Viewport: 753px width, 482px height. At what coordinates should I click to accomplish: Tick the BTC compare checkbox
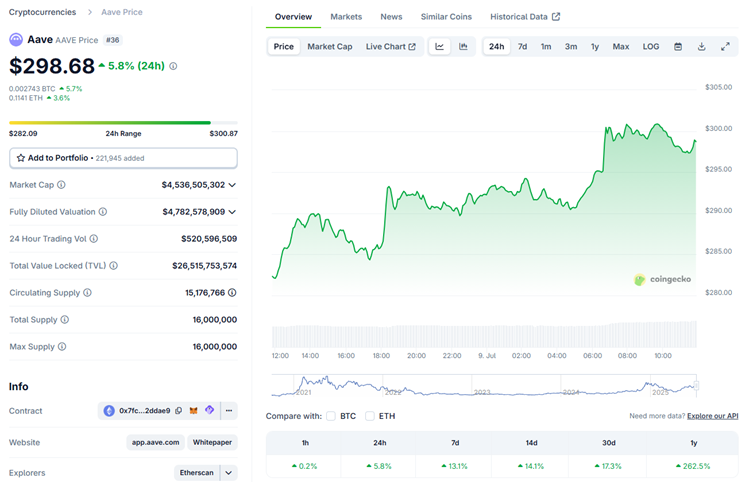coord(331,416)
